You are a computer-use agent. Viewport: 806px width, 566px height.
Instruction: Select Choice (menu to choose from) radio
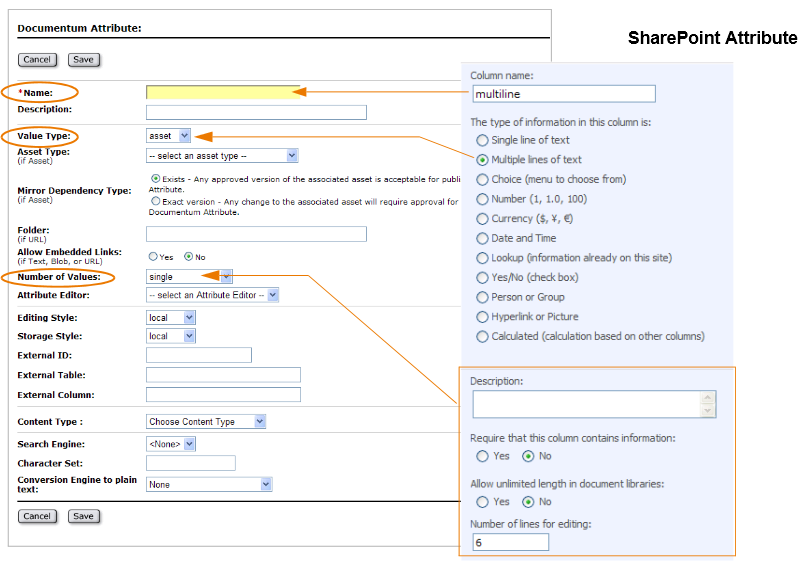pyautogui.click(x=482, y=179)
